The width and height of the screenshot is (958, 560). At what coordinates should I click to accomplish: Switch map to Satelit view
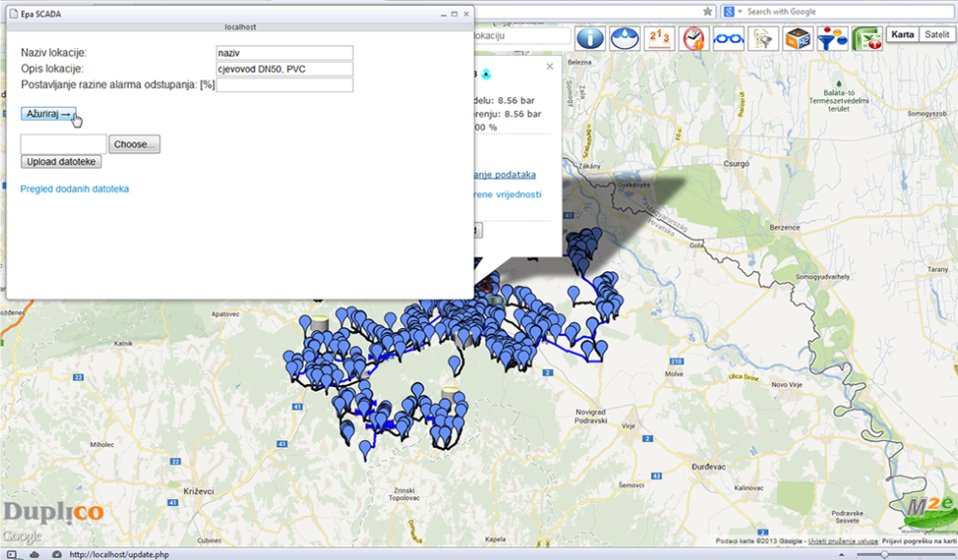[936, 34]
